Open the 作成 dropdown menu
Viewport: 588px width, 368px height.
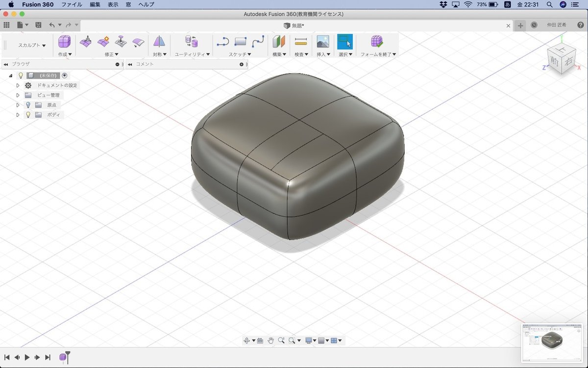pos(65,54)
